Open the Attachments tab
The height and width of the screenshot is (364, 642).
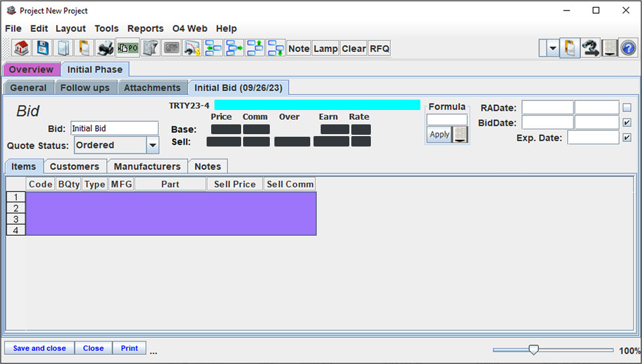pyautogui.click(x=153, y=88)
